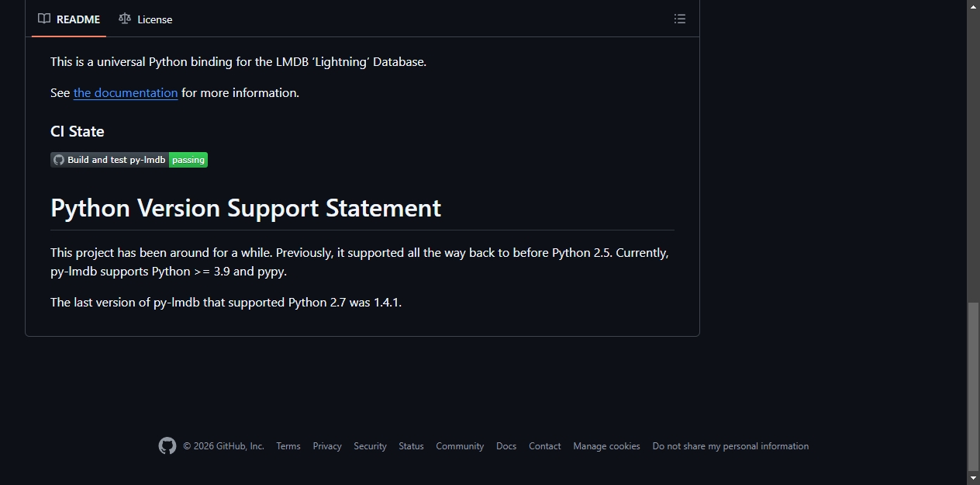Click '© 2026 GitHub, Inc.' text
Image resolution: width=980 pixels, height=485 pixels.
click(223, 446)
